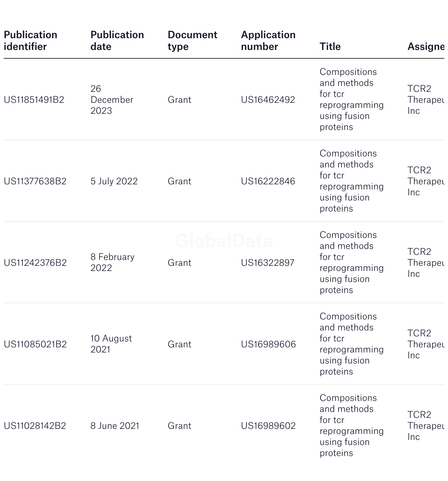Select publication identifier US11242376B2
The width and height of the screenshot is (448, 481).
[35, 263]
